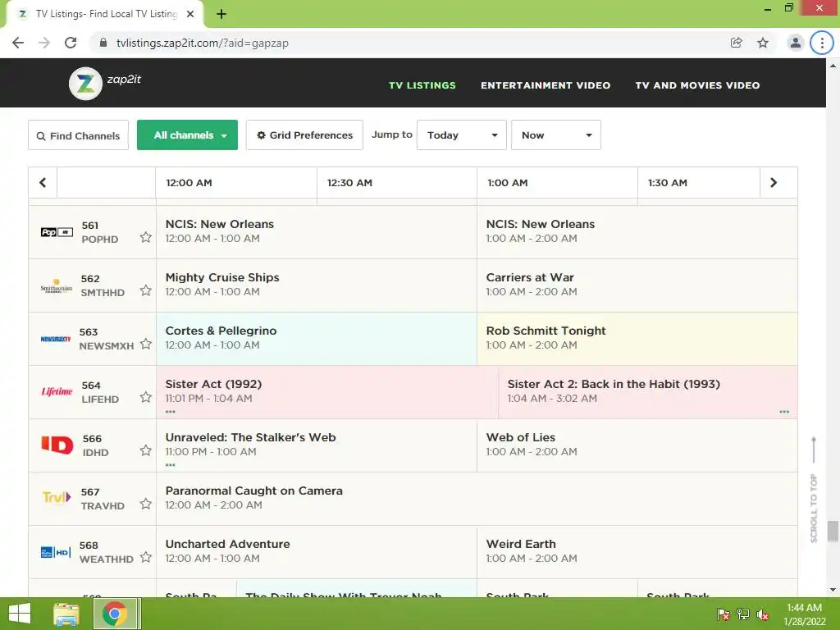Open File Explorer from taskbar

tap(66, 614)
